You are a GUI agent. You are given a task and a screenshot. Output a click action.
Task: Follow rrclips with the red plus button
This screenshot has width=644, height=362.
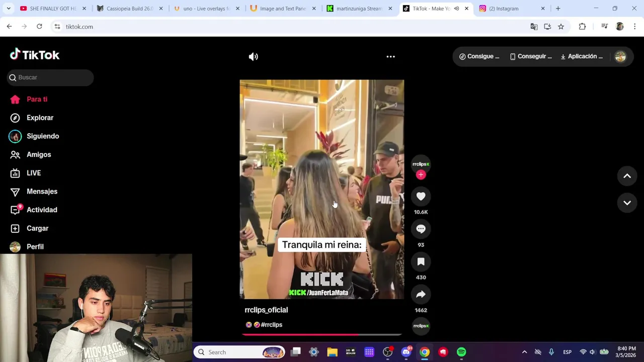421,175
